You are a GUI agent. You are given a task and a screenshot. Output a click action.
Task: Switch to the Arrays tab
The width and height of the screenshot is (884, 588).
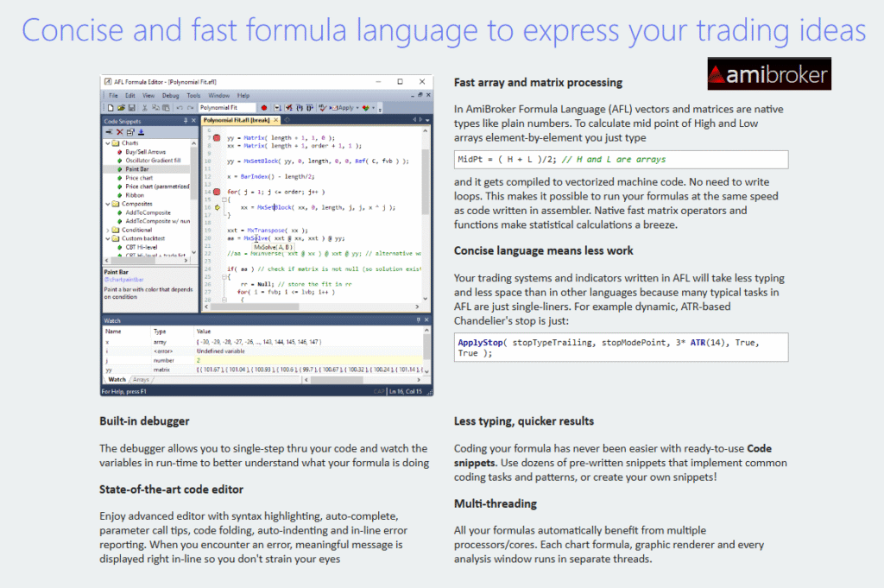click(141, 379)
